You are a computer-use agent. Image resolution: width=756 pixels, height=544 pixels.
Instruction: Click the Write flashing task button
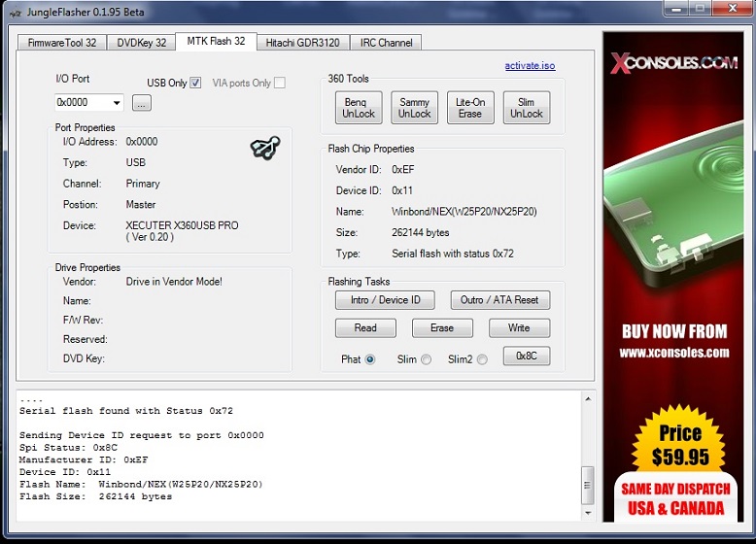(x=519, y=328)
